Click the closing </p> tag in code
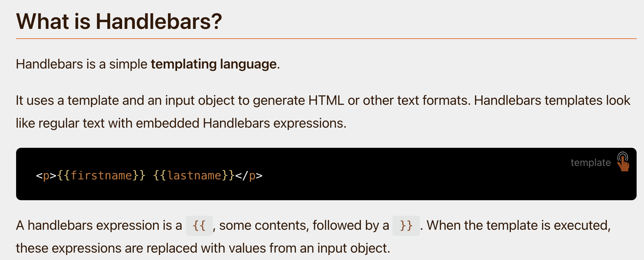The height and width of the screenshot is (260, 644). [249, 176]
